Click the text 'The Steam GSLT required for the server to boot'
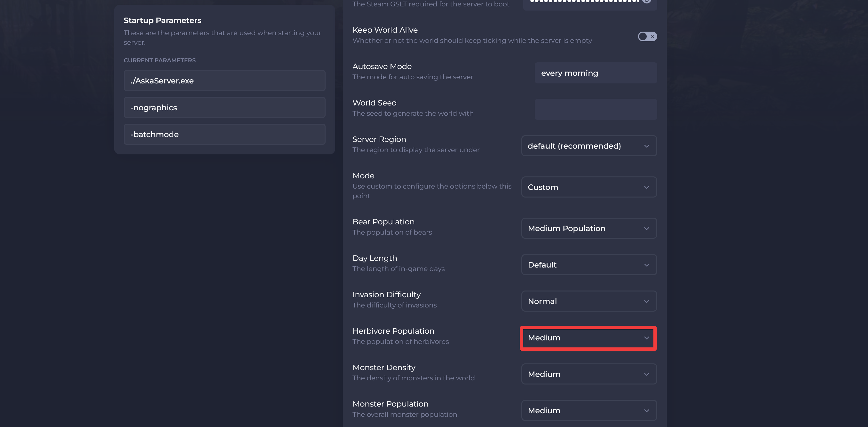The image size is (868, 427). 430,4
